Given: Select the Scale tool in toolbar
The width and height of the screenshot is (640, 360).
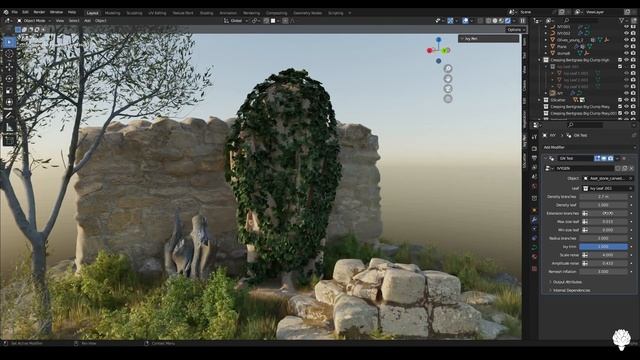Looking at the screenshot, I should [9, 91].
